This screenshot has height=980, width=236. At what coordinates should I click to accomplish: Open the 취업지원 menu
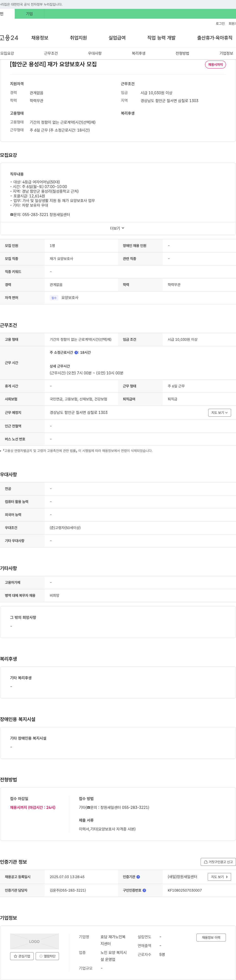pyautogui.click(x=78, y=38)
